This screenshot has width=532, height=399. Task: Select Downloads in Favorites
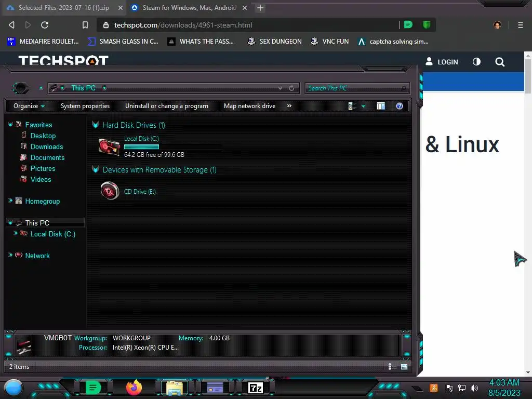[x=47, y=147]
